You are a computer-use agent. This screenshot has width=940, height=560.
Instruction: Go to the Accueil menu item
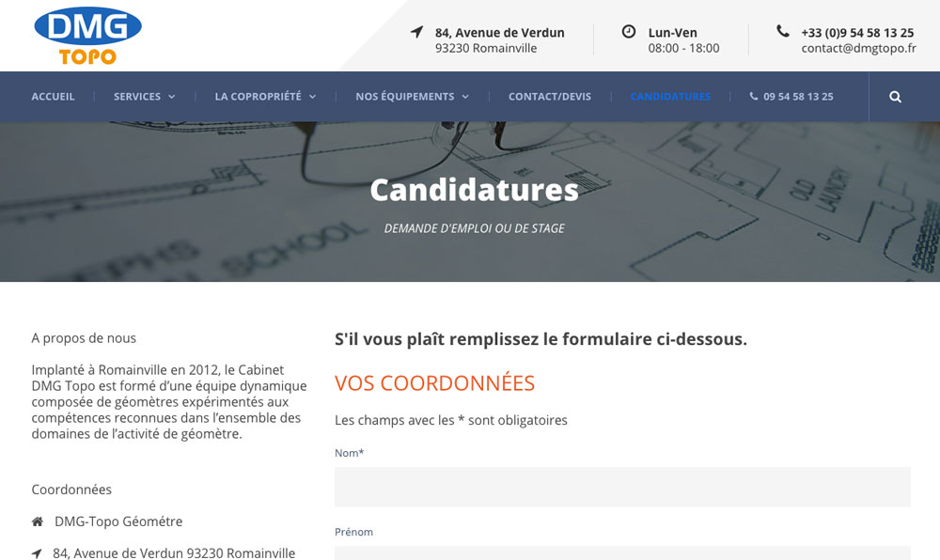pyautogui.click(x=53, y=97)
